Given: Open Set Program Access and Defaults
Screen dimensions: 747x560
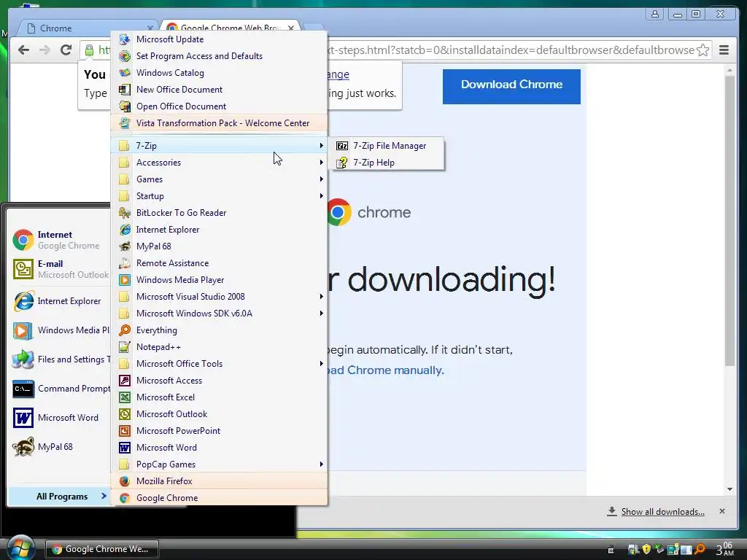Looking at the screenshot, I should coord(219,55).
